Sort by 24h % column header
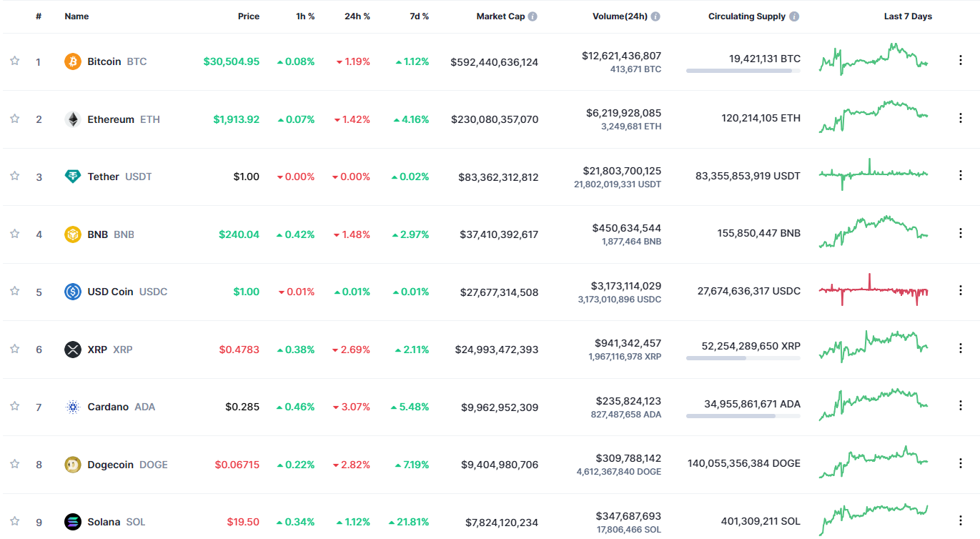This screenshot has width=980, height=539. tap(356, 16)
